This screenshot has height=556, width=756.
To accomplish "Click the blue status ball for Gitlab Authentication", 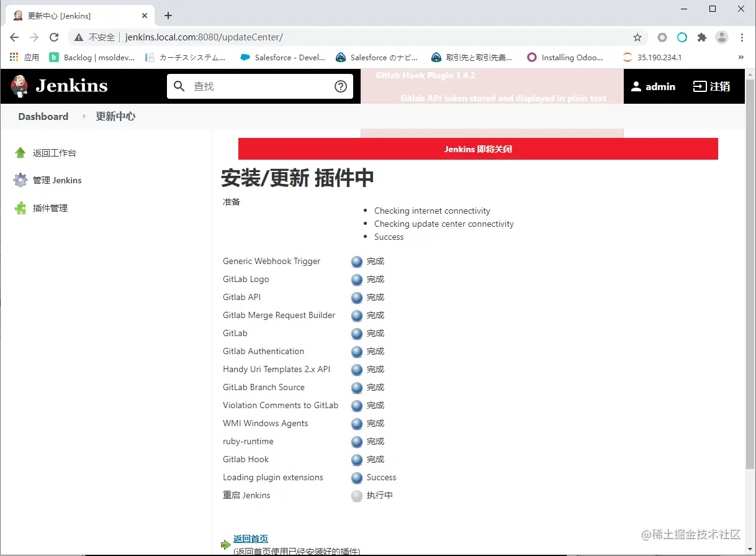I will tap(357, 352).
